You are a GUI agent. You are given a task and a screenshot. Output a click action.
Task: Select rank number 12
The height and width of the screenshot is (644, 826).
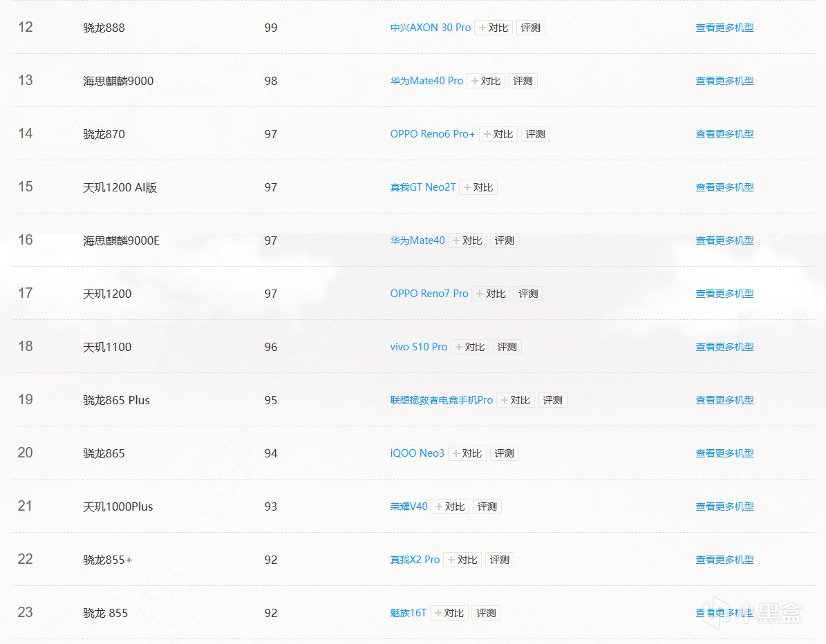coord(26,27)
